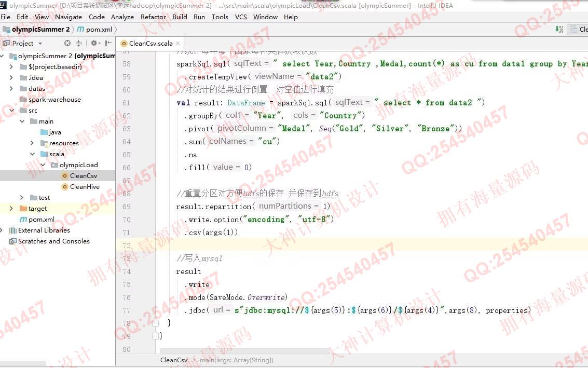Click the build project icon in toolbar
The image size is (588, 368).
pyautogui.click(x=559, y=29)
